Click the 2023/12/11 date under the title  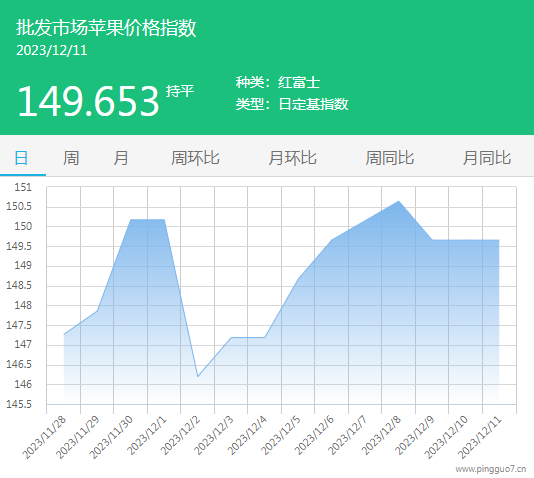(52, 50)
